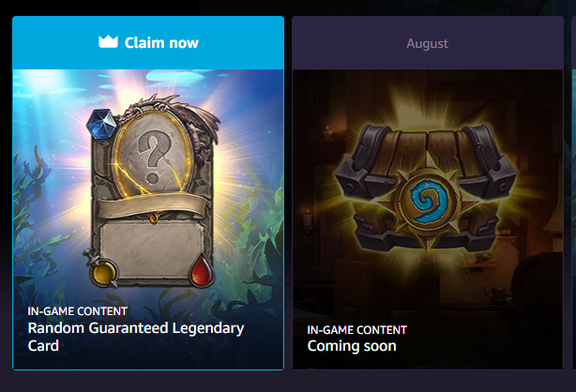Click the Claim now button
The image size is (576, 392).
coord(148,42)
